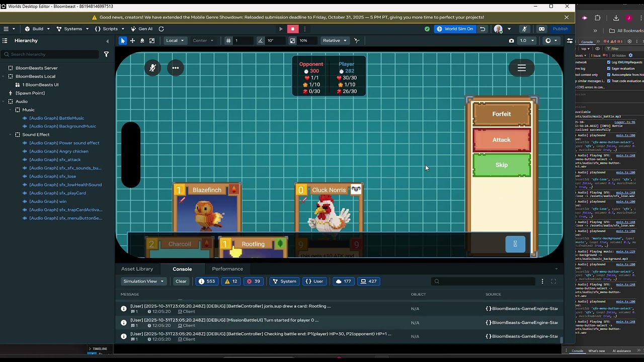This screenshot has width=644, height=362.
Task: Choose the rotate tool beside the move tool
Action: (142, 41)
